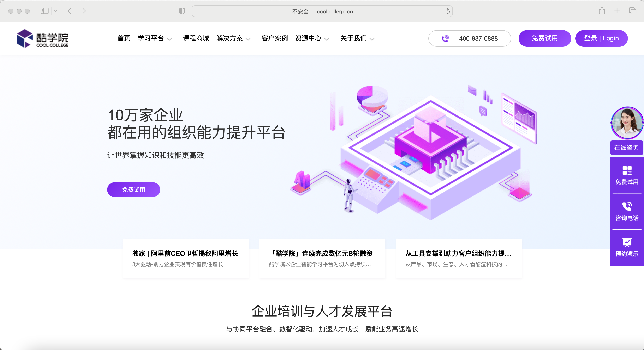Show all tabs with the tab overview control
The height and width of the screenshot is (350, 644).
(632, 11)
